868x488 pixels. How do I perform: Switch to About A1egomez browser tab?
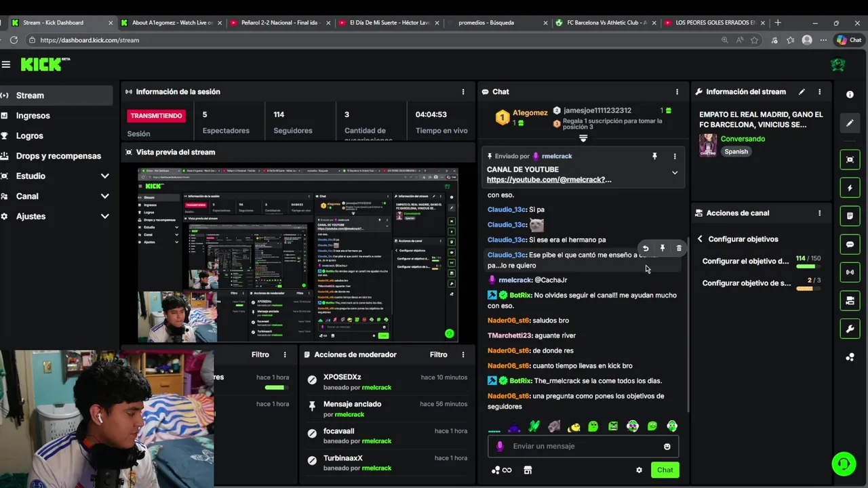pos(172,22)
